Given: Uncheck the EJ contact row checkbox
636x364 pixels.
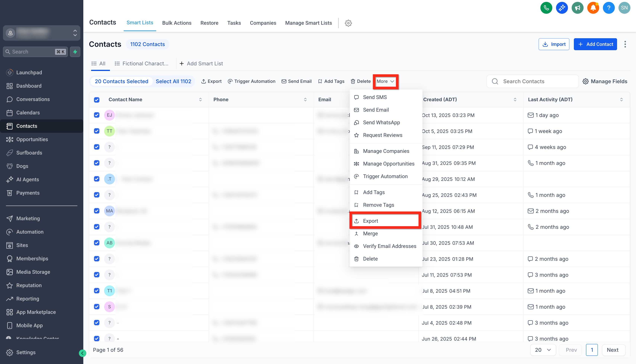Looking at the screenshot, I should [x=97, y=115].
